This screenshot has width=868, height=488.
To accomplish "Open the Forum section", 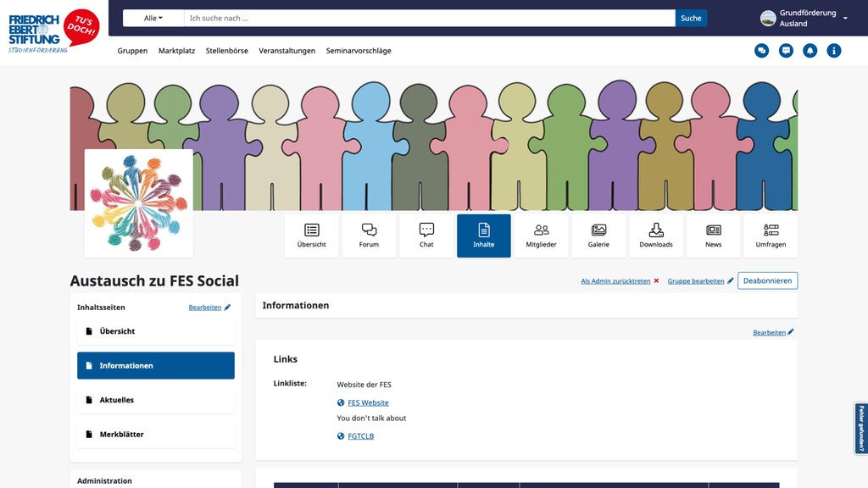I will pos(369,236).
